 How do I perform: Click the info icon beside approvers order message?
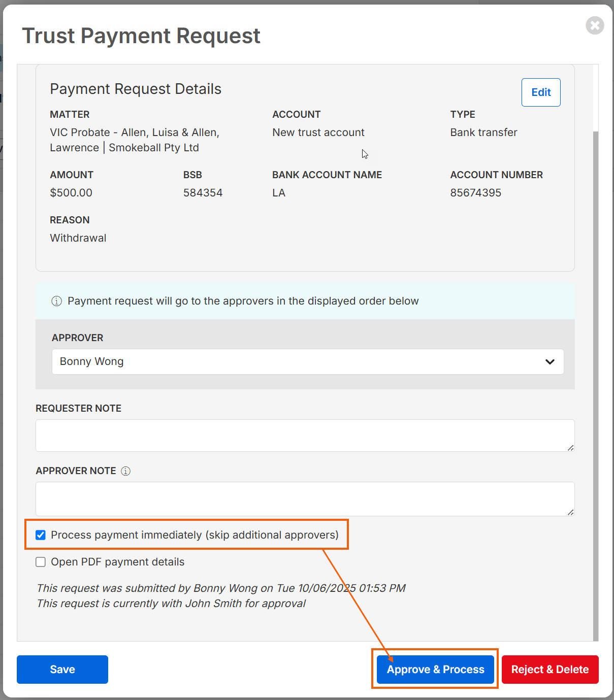[x=57, y=301]
